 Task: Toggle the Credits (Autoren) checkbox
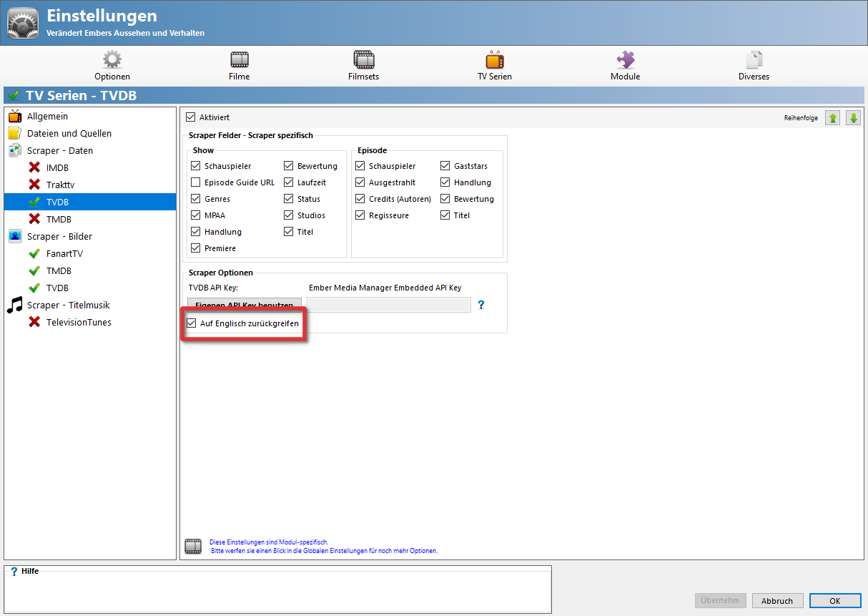360,199
